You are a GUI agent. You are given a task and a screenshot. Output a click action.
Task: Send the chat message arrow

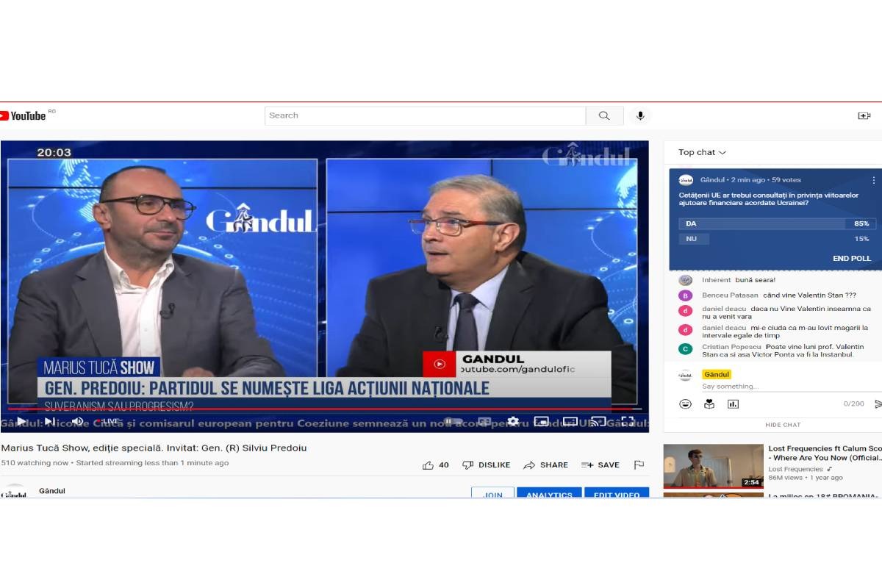[x=878, y=404]
